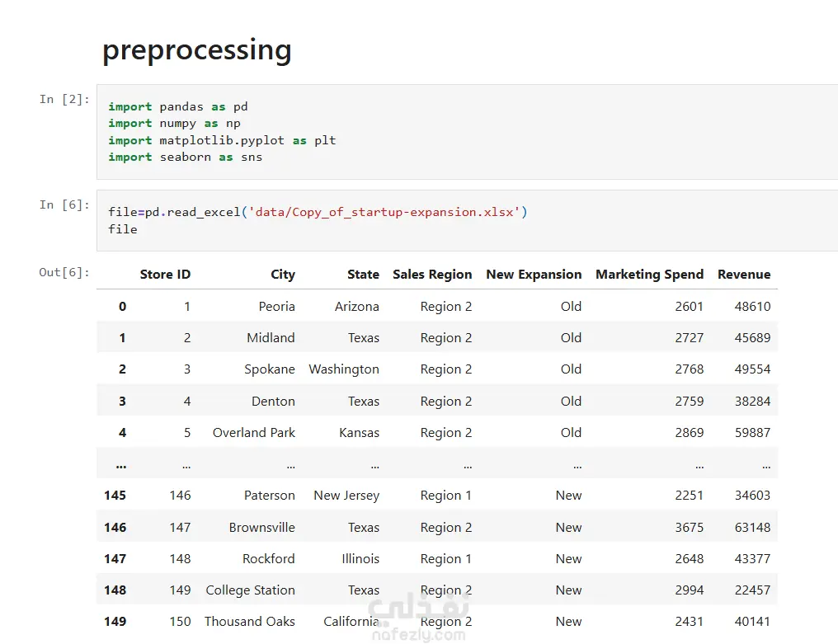Click revenue value 49554
This screenshot has height=644, width=838.
[752, 369]
